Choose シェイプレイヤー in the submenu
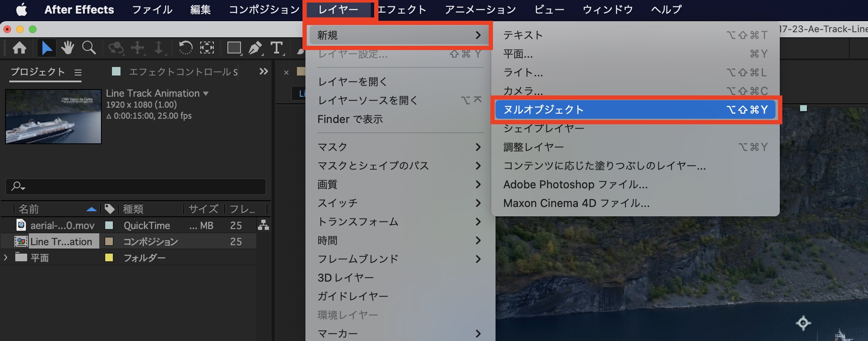The image size is (868, 341). coord(635,129)
